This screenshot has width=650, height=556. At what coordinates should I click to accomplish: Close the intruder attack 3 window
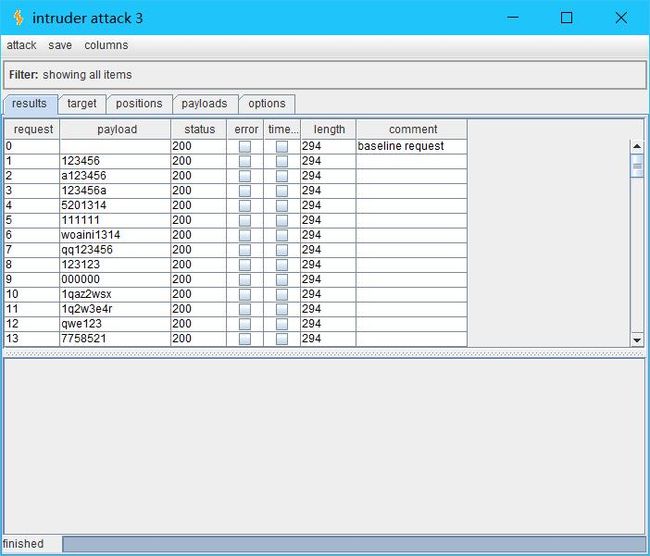[621, 17]
